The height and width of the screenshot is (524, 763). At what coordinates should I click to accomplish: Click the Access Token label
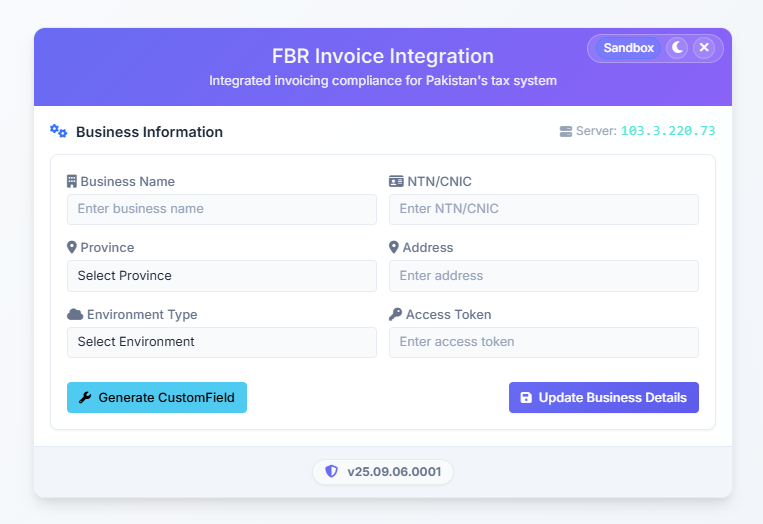pyautogui.click(x=448, y=315)
